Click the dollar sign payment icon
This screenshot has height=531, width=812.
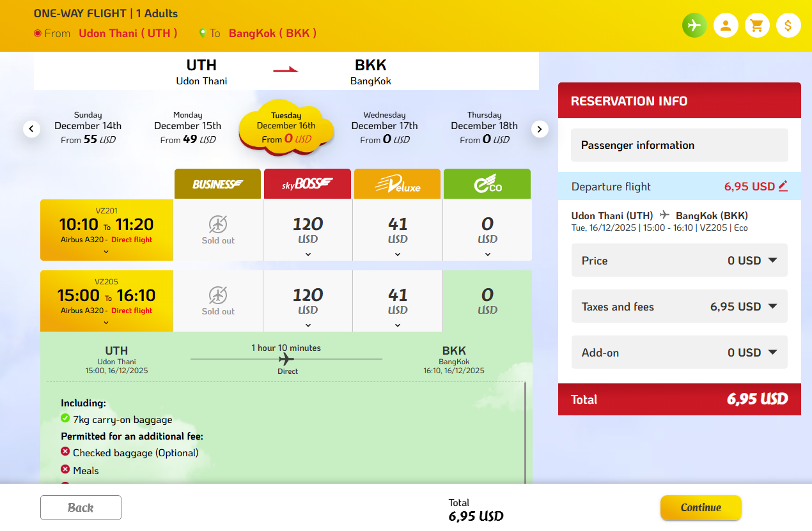point(788,26)
